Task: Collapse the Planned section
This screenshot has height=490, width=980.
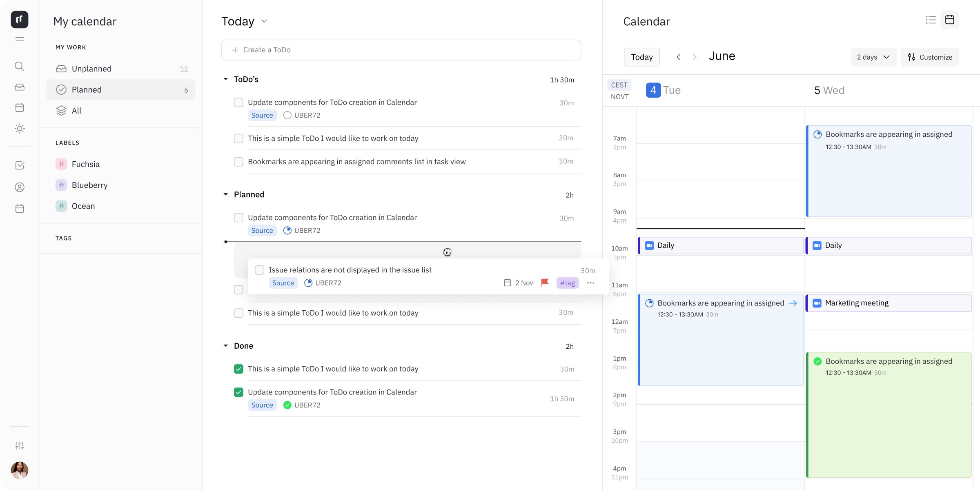Action: [x=225, y=194]
